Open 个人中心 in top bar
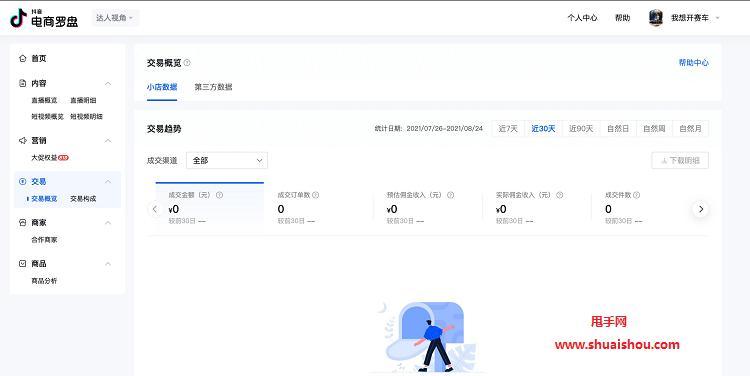The height and width of the screenshot is (376, 750). (x=582, y=18)
